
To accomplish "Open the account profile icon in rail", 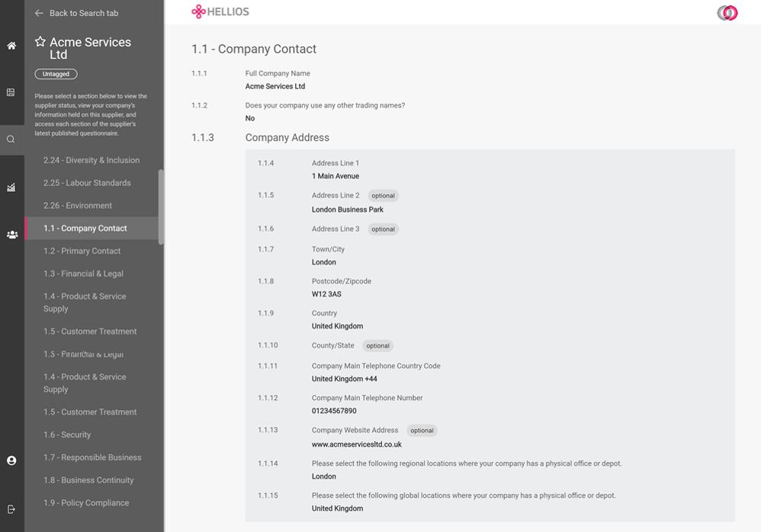I will (x=11, y=460).
